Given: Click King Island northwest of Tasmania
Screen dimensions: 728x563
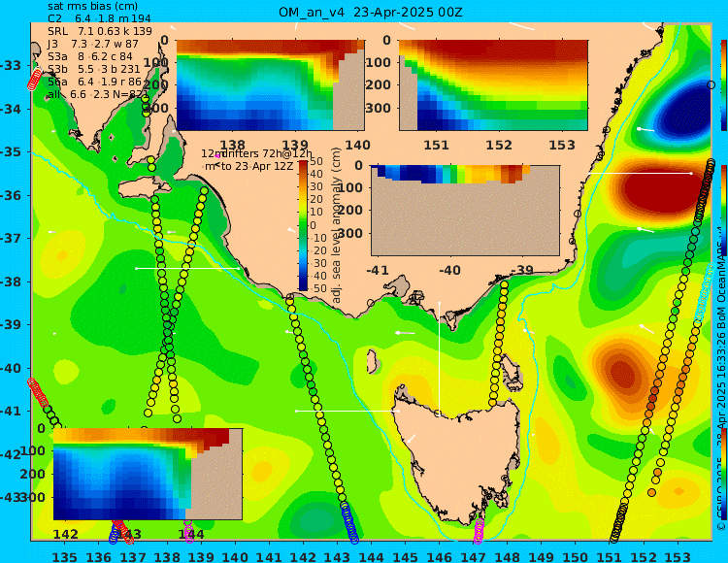Looking at the screenshot, I should (372, 361).
